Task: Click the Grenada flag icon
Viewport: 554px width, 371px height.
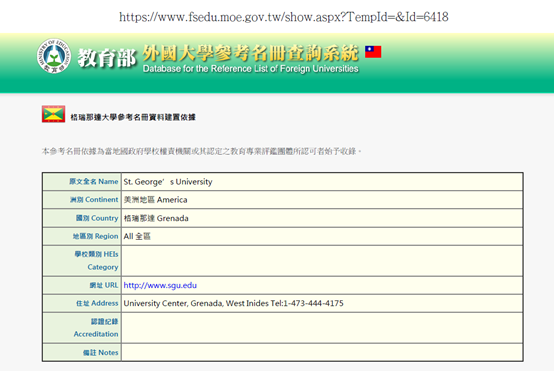Action: coord(53,114)
